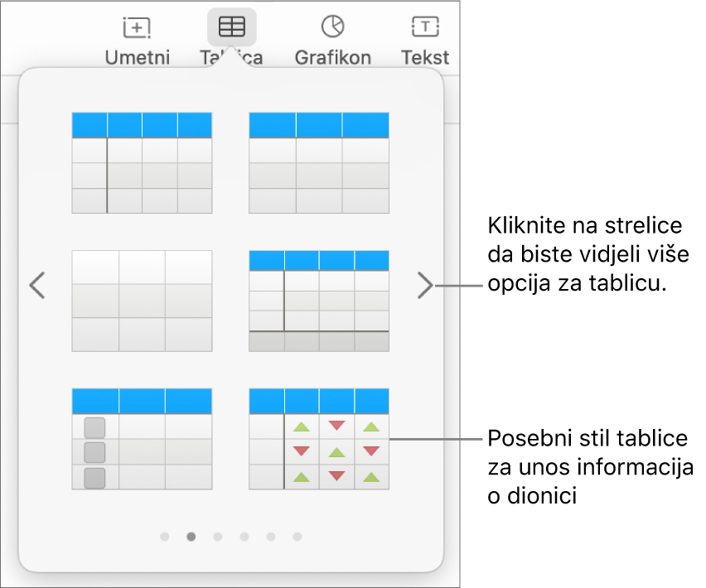
Task: Click the Umetni label in toolbar
Action: [x=138, y=58]
